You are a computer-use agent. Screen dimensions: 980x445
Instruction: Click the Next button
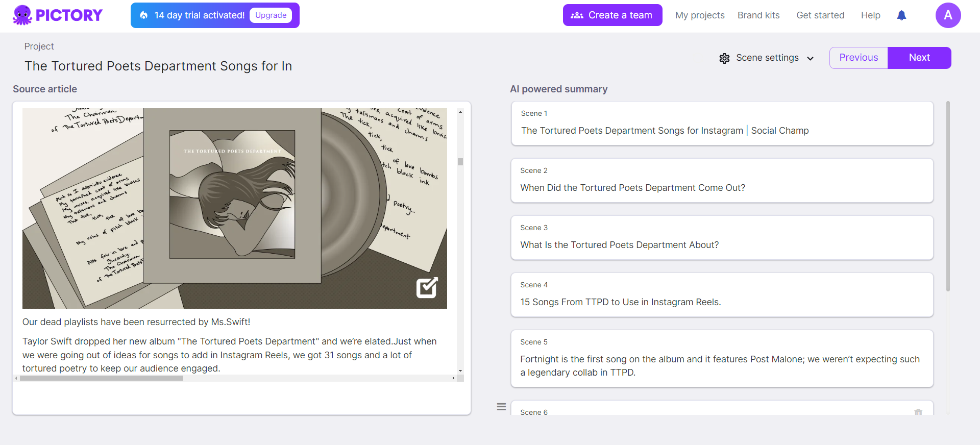[x=919, y=58]
